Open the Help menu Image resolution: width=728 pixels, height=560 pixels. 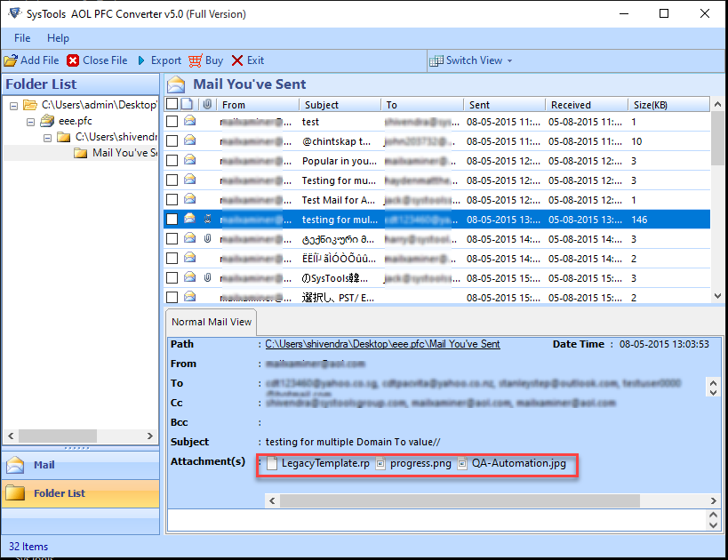(58, 38)
